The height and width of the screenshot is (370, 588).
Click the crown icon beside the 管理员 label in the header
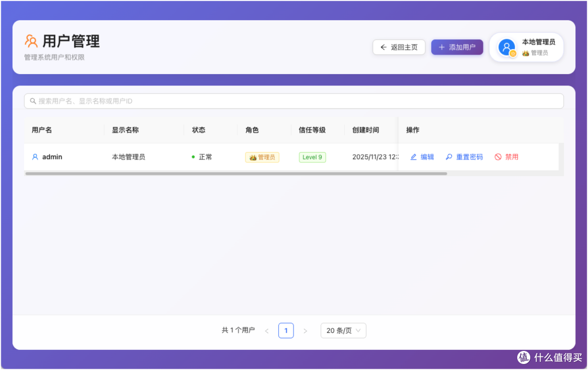click(x=525, y=53)
